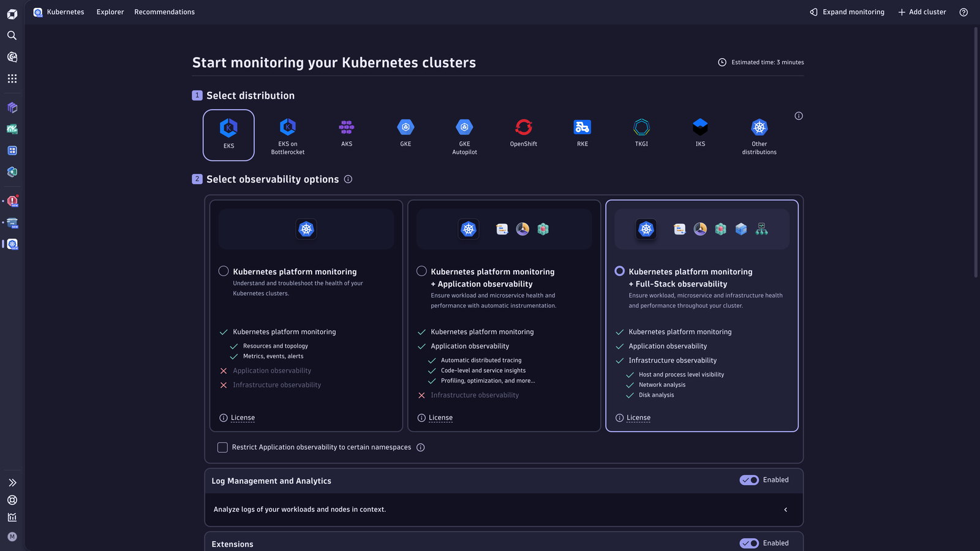Open the teal layered hexagon app icon
The height and width of the screenshot is (551, 980).
pyautogui.click(x=12, y=172)
